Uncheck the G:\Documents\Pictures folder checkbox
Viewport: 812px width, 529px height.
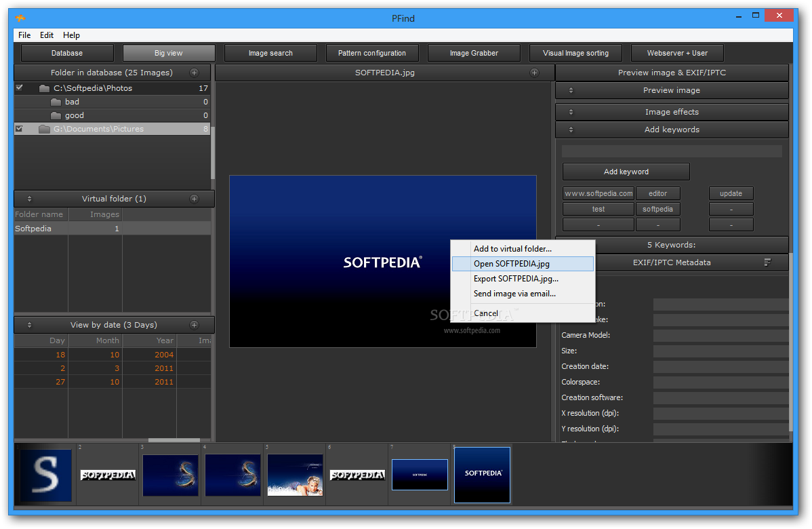tap(19, 128)
